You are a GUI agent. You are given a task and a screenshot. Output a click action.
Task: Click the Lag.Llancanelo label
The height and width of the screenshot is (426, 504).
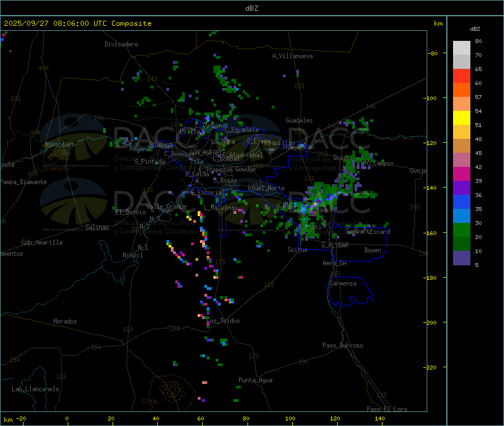36,389
